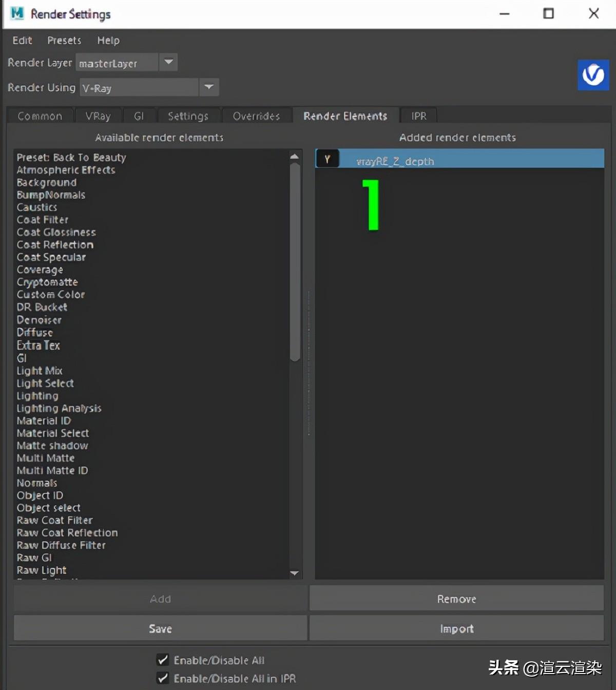Select Denoiser render element

tap(39, 320)
